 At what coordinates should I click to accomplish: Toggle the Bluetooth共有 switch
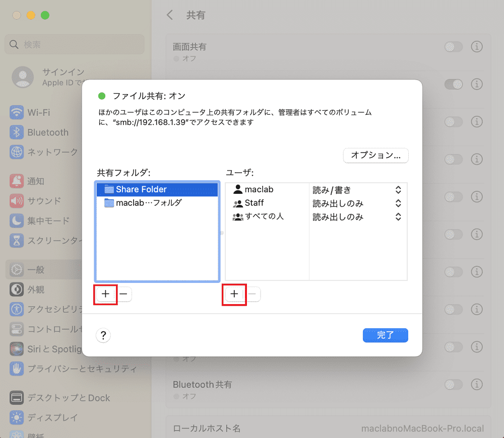coord(453,384)
